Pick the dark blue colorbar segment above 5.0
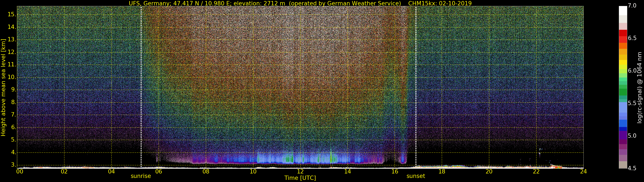Image resolution: width=644 pixels, height=182 pixels. pos(623,129)
